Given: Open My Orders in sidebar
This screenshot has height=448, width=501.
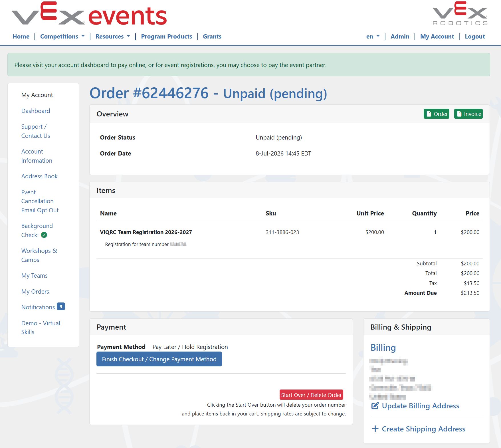Looking at the screenshot, I should pos(35,291).
